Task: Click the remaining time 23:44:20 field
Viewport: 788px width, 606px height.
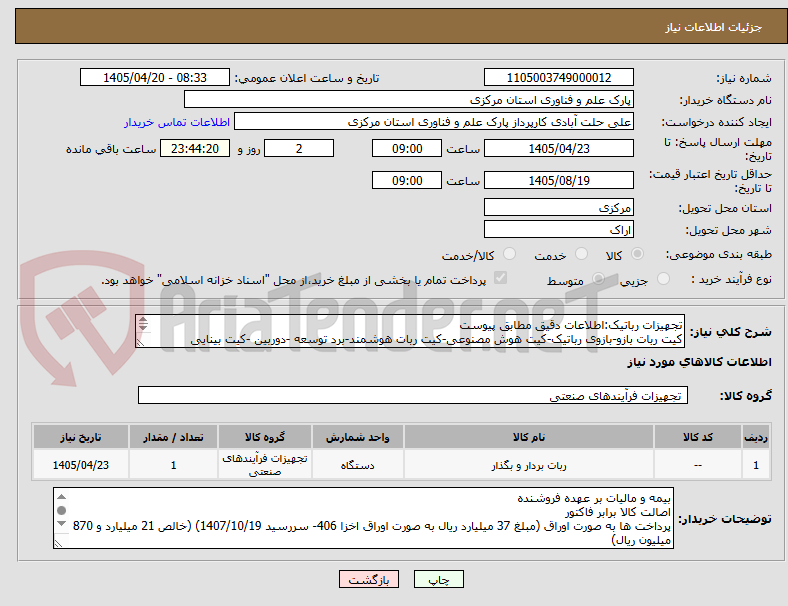Action: (195, 148)
